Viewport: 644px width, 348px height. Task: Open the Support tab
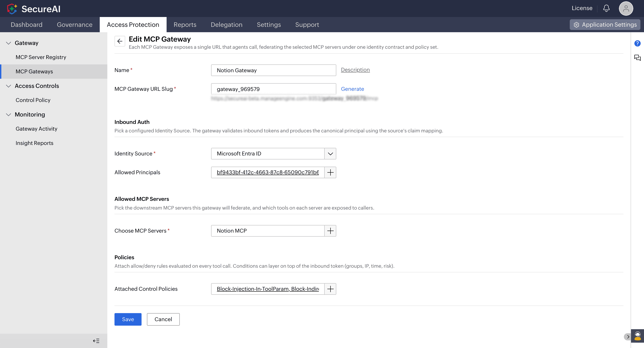pos(307,25)
